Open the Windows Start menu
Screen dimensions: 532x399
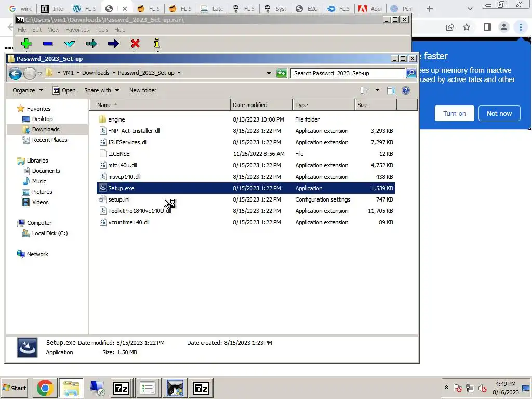coord(14,388)
